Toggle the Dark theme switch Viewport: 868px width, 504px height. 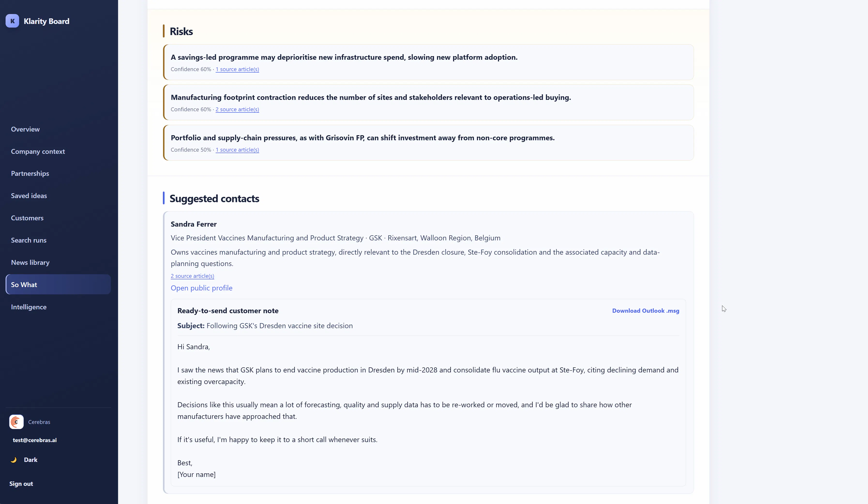pos(24,460)
